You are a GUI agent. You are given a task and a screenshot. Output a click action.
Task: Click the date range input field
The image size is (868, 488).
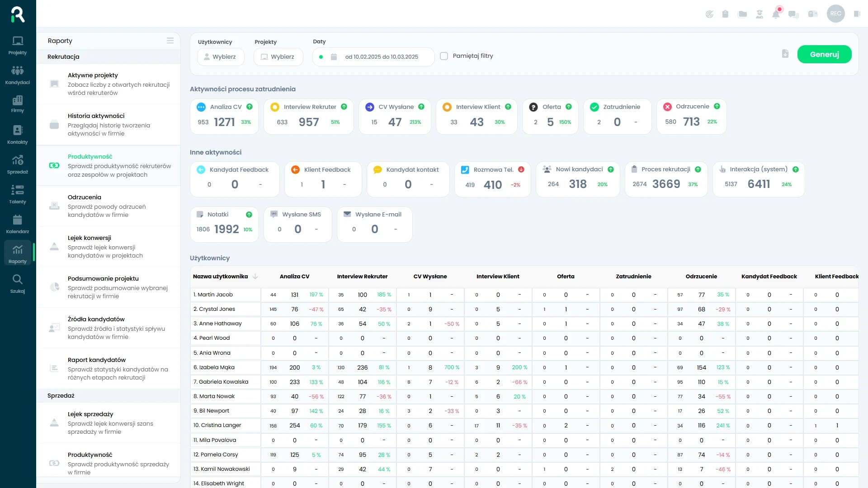click(381, 57)
